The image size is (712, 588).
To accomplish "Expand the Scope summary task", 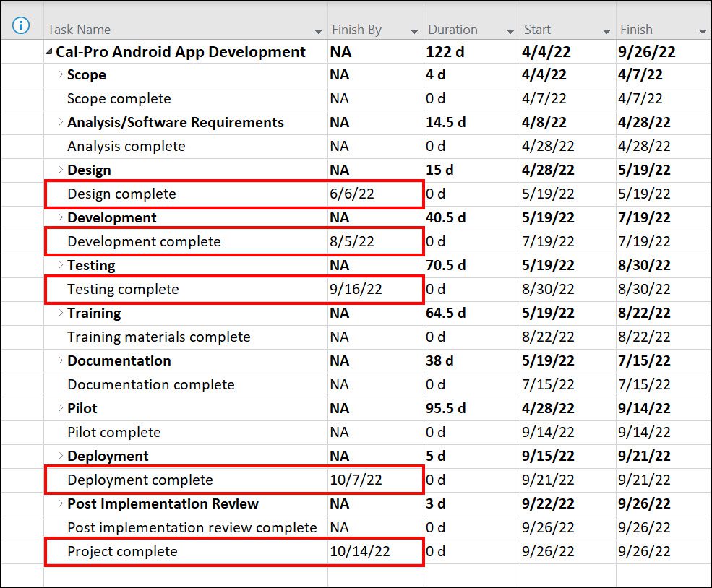I will (x=61, y=74).
